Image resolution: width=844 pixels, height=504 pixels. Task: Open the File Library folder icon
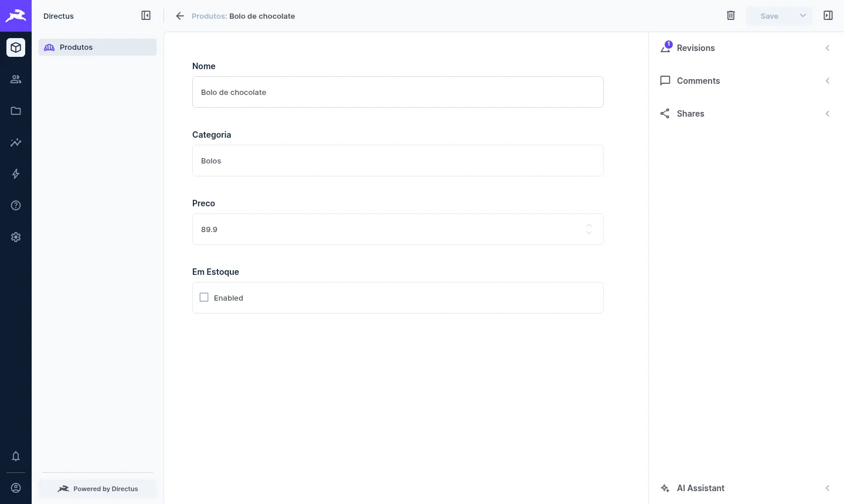pyautogui.click(x=16, y=111)
